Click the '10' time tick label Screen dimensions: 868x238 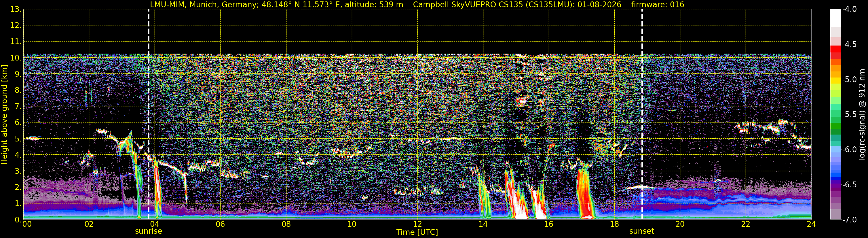click(x=352, y=224)
